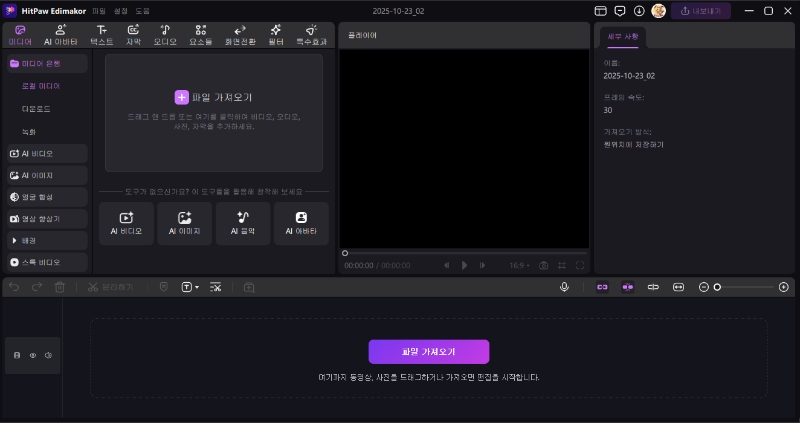Click the AI 음악 tool card

click(x=243, y=223)
